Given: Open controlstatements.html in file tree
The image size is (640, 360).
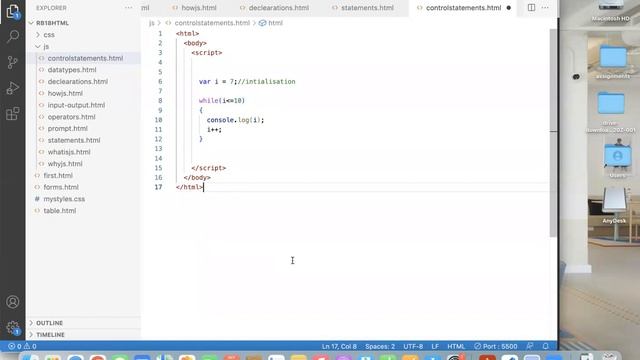Looking at the screenshot, I should tap(85, 58).
